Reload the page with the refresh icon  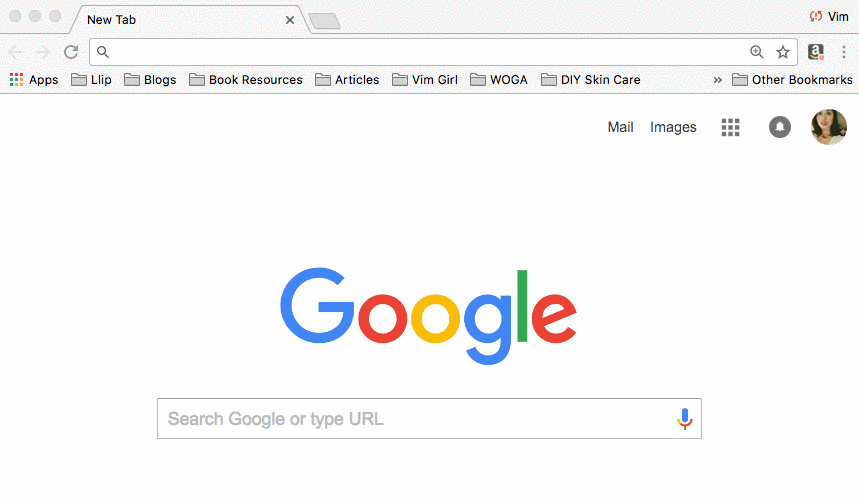pyautogui.click(x=71, y=52)
